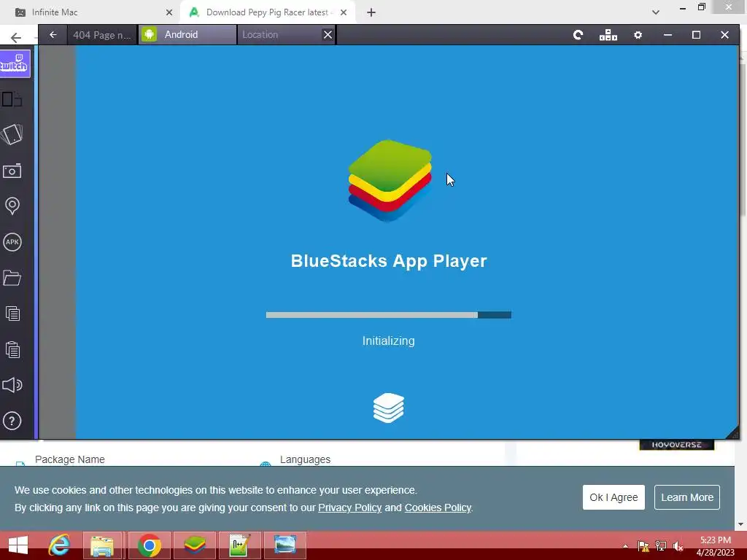Click the shake device icon

click(x=12, y=135)
